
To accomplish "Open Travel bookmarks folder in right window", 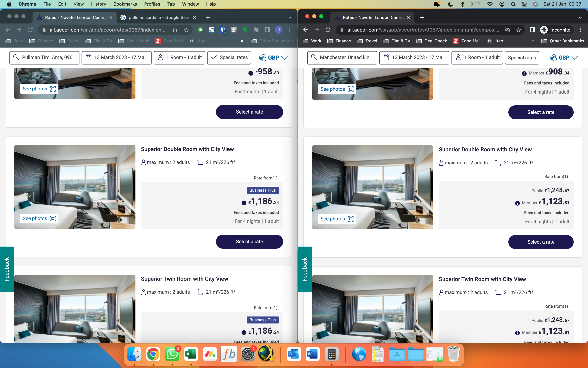I will [x=367, y=41].
